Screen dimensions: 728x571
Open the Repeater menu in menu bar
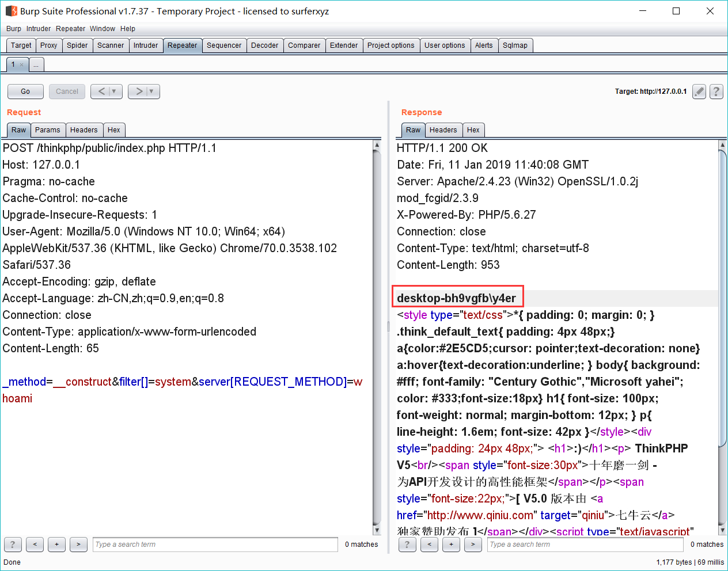[x=71, y=29]
